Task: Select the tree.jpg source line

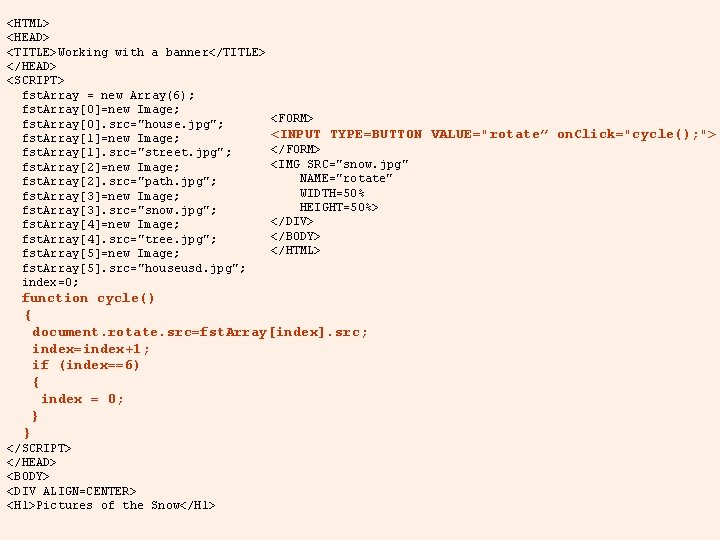Action: point(119,239)
